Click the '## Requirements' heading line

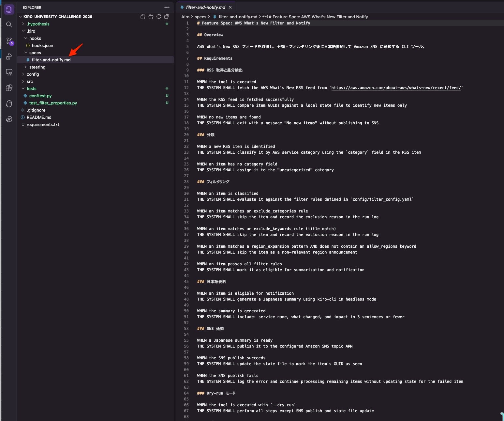tap(215, 58)
